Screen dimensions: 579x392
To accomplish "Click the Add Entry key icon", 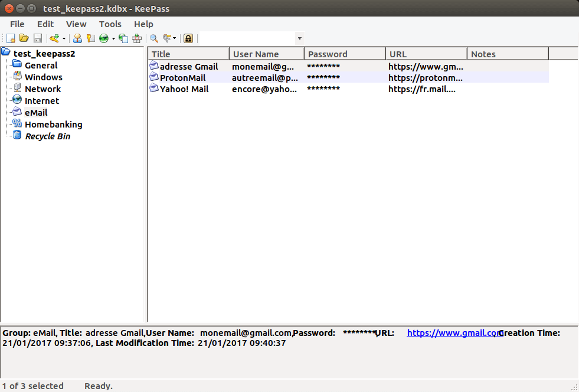I will coord(55,38).
